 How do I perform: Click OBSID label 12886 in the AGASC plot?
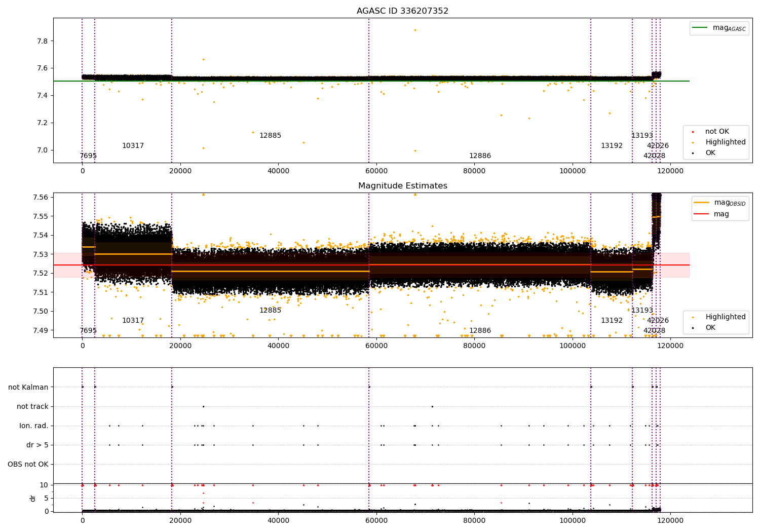click(x=480, y=156)
